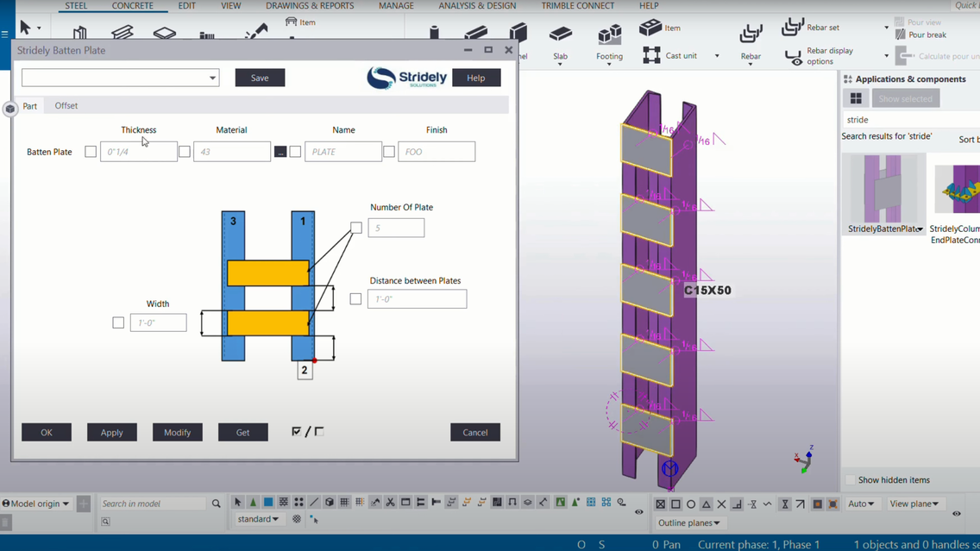
Task: Toggle the Width checkbox
Action: point(118,322)
